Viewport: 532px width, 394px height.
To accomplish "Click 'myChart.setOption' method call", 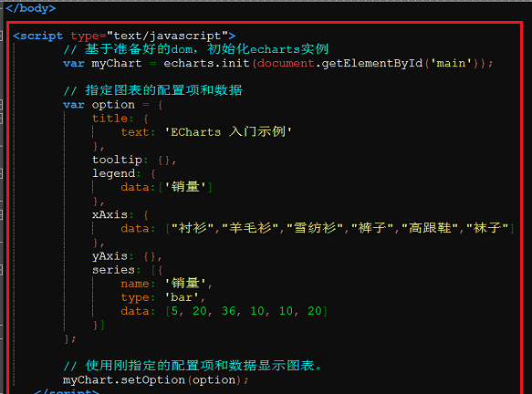I will (x=124, y=380).
